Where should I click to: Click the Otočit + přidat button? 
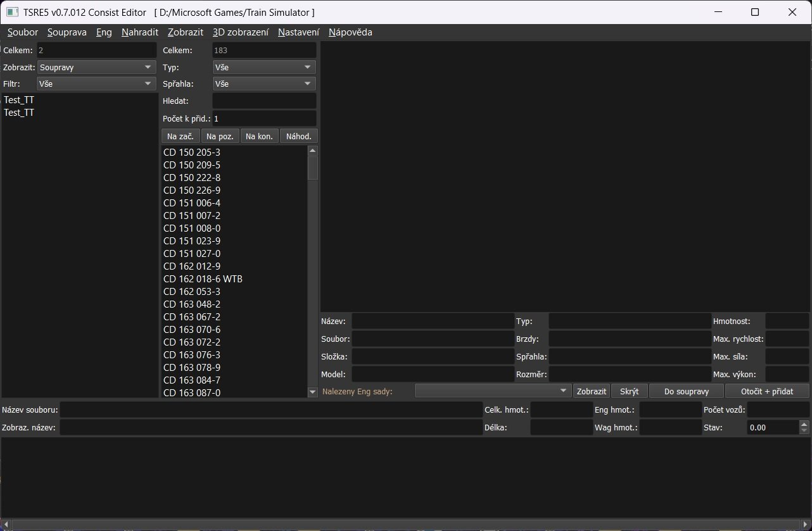pyautogui.click(x=767, y=391)
